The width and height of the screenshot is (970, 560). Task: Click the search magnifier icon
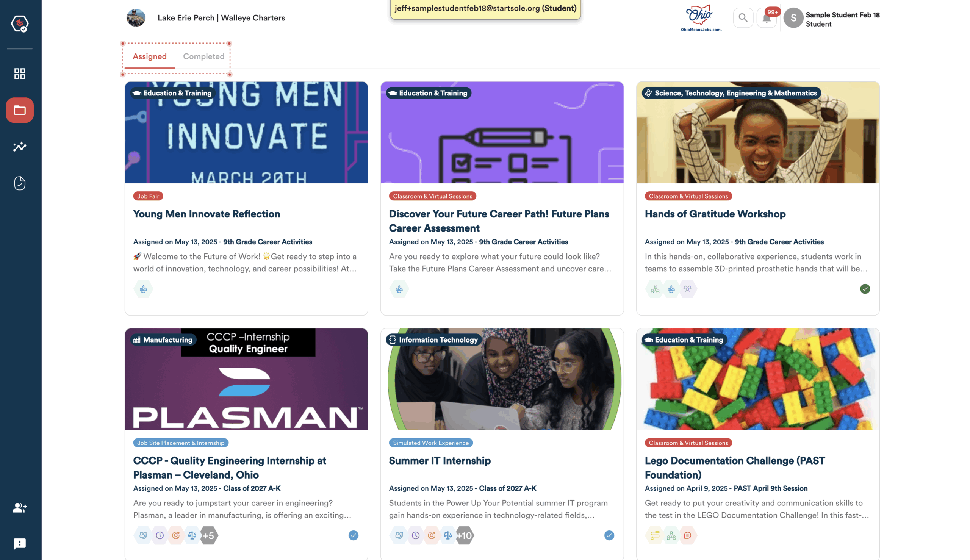[x=743, y=18]
